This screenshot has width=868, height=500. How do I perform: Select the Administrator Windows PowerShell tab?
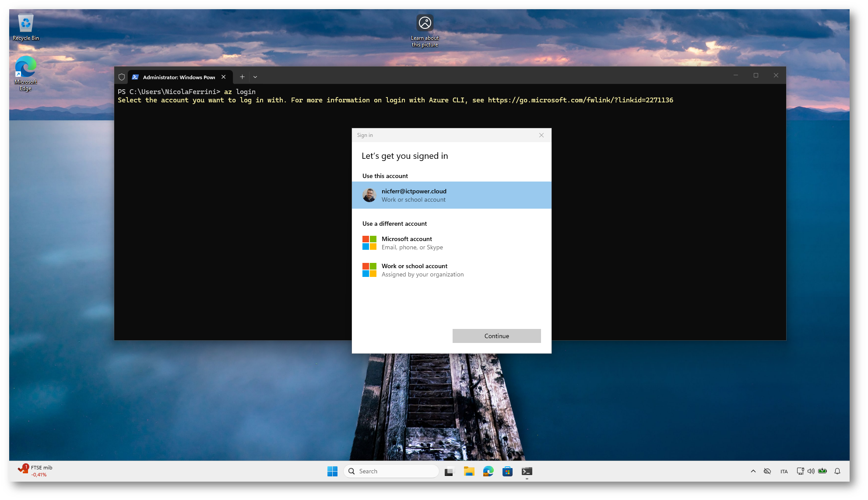pos(178,77)
